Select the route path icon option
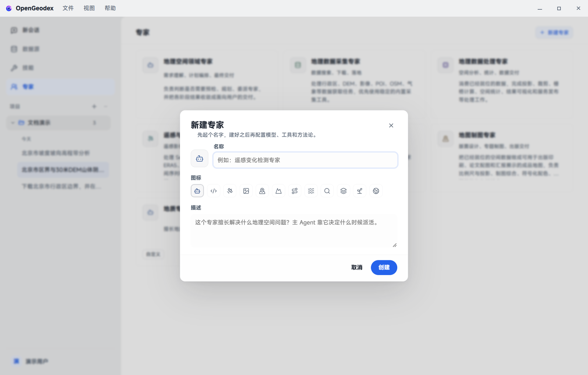This screenshot has width=588, height=375. (x=295, y=191)
